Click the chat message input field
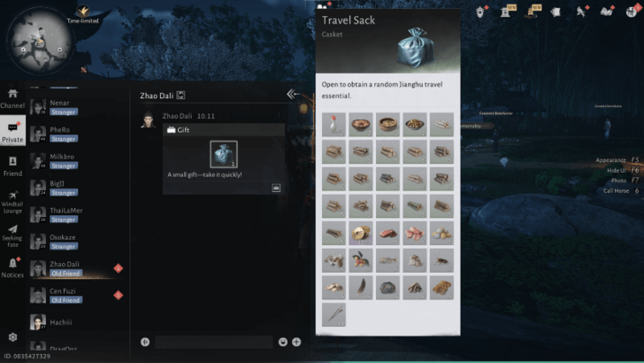Viewport: 644px width, 363px height. [213, 342]
